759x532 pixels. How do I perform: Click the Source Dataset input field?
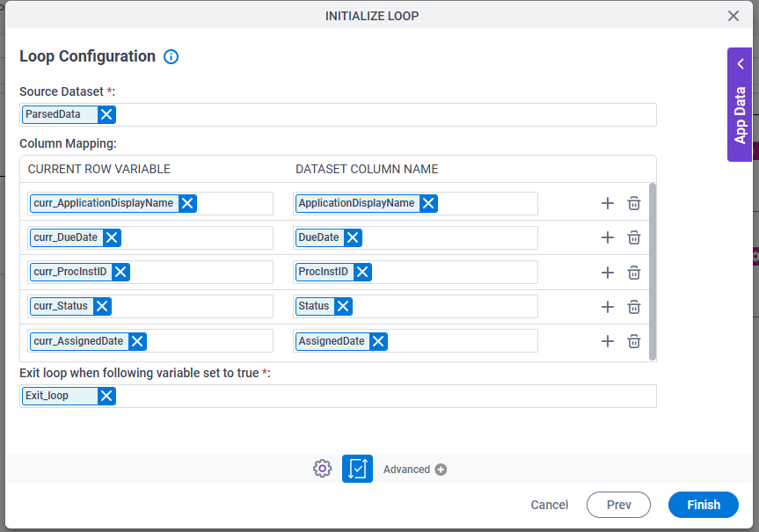coord(338,114)
